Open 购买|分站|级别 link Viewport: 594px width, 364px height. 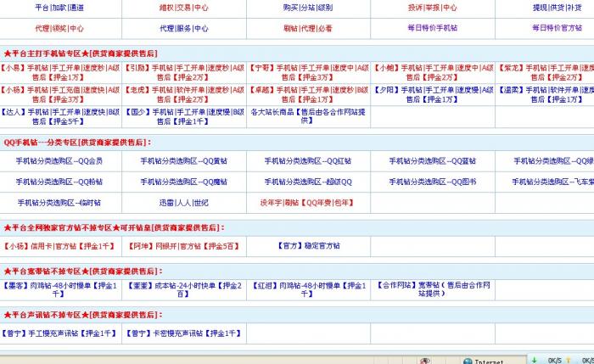tap(308, 7)
